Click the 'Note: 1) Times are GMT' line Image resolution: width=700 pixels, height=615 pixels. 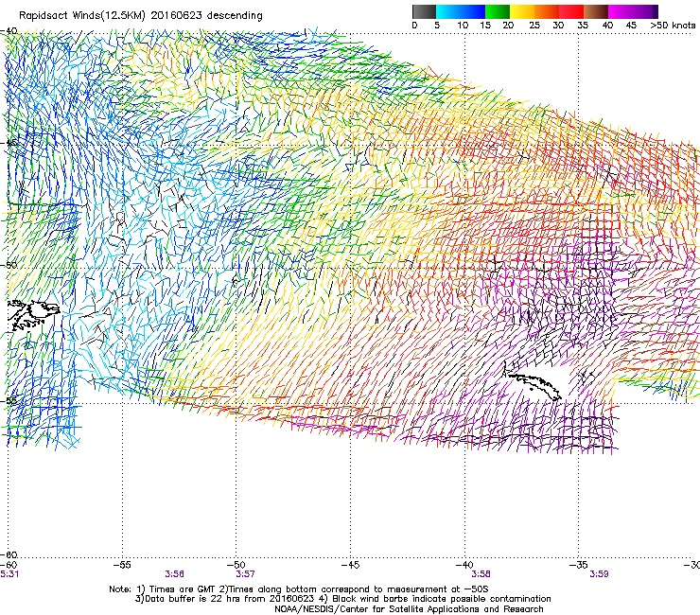point(299,589)
